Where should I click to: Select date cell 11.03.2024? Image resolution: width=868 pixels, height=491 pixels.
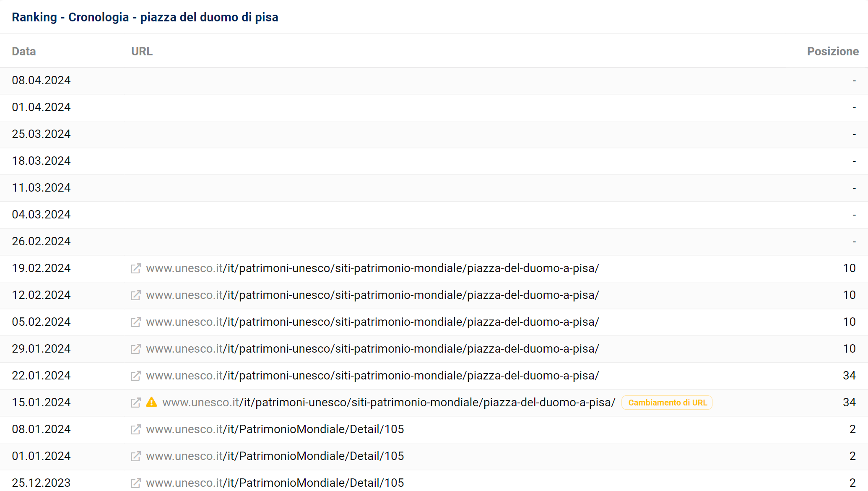(41, 188)
